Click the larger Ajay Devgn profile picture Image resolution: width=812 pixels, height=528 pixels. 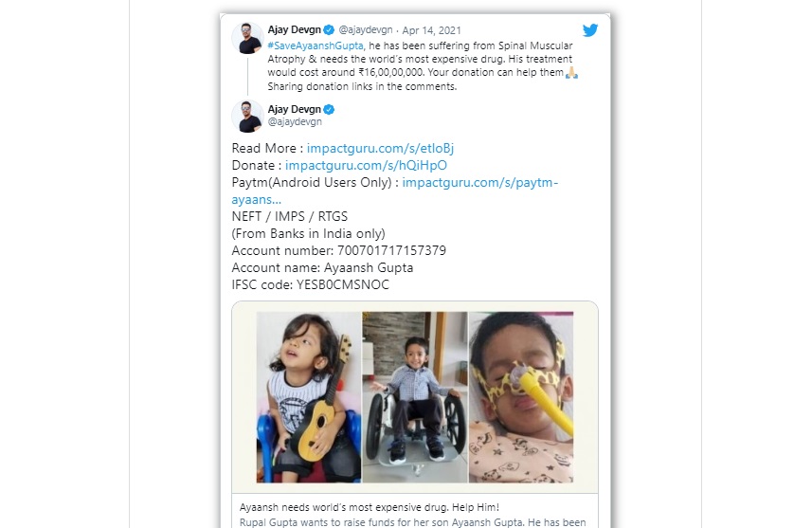point(247,117)
